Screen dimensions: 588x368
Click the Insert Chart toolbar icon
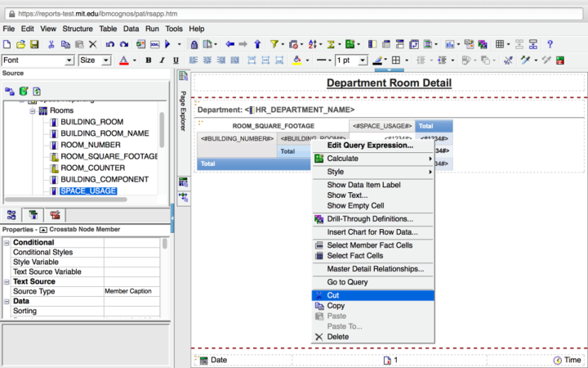tap(450, 44)
